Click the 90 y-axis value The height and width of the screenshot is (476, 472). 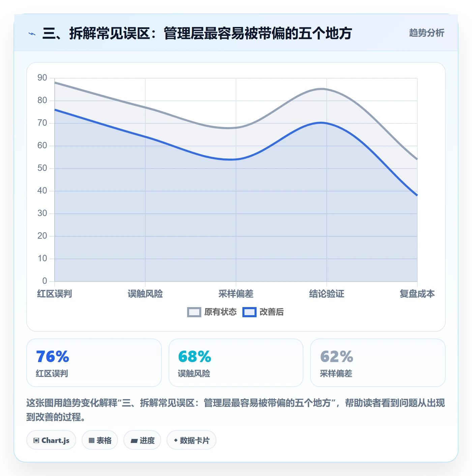[x=42, y=78]
